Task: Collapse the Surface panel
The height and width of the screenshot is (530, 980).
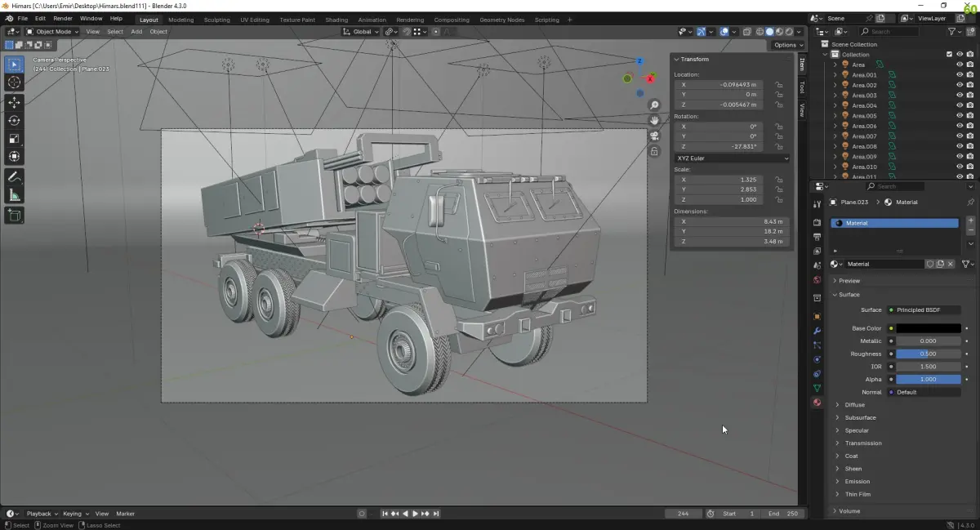Action: 849,294
